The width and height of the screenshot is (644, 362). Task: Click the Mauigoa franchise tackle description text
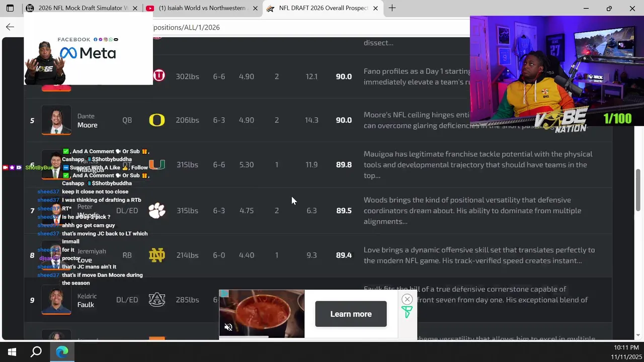click(x=478, y=165)
